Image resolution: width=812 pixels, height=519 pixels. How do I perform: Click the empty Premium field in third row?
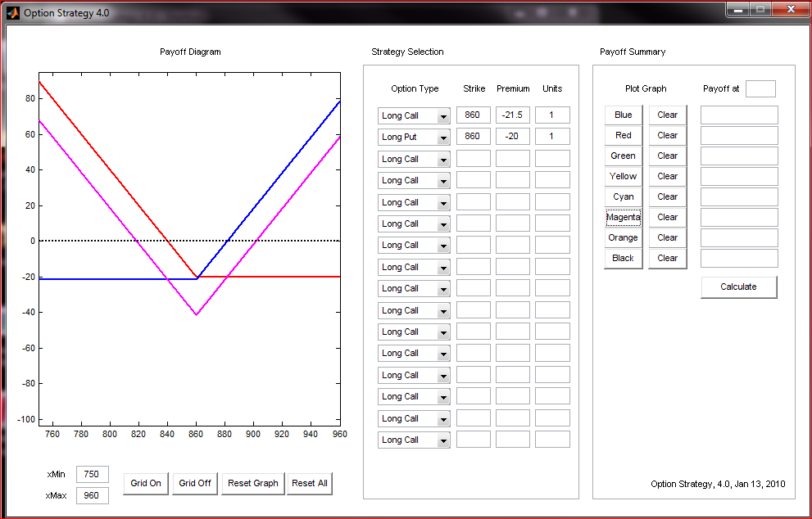pyautogui.click(x=513, y=158)
